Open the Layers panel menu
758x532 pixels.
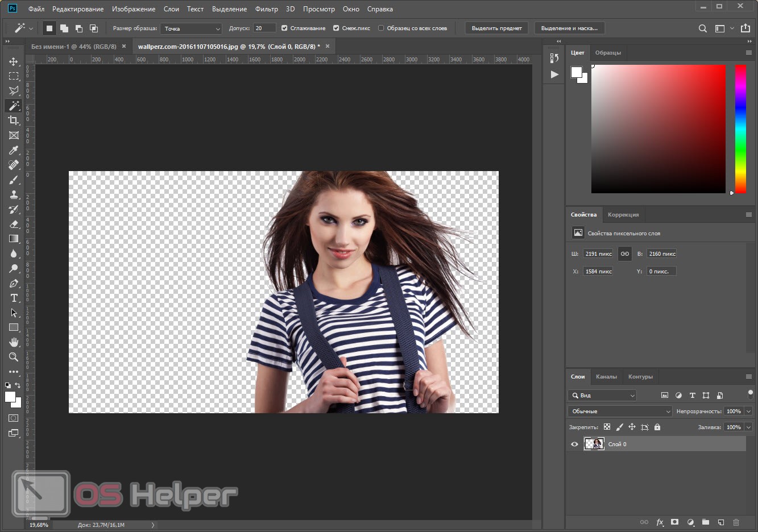click(749, 377)
